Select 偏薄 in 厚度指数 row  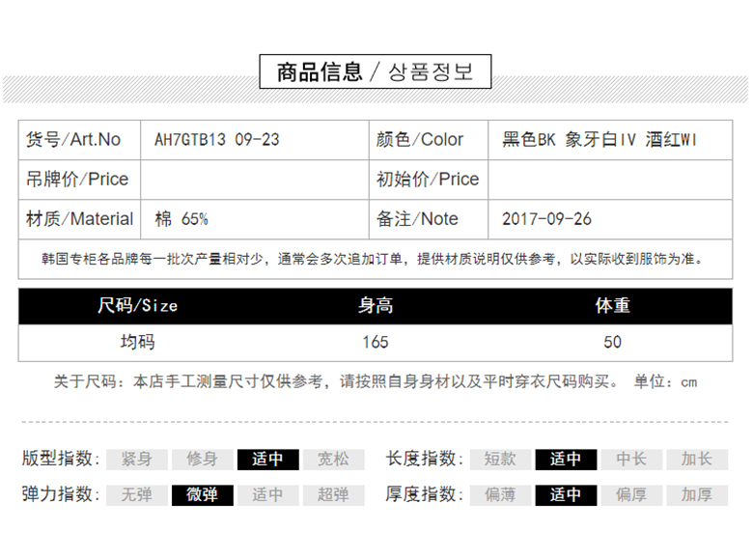[500, 494]
